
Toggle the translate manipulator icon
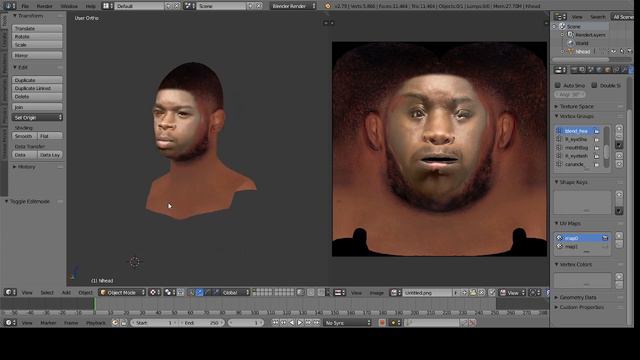(x=200, y=293)
